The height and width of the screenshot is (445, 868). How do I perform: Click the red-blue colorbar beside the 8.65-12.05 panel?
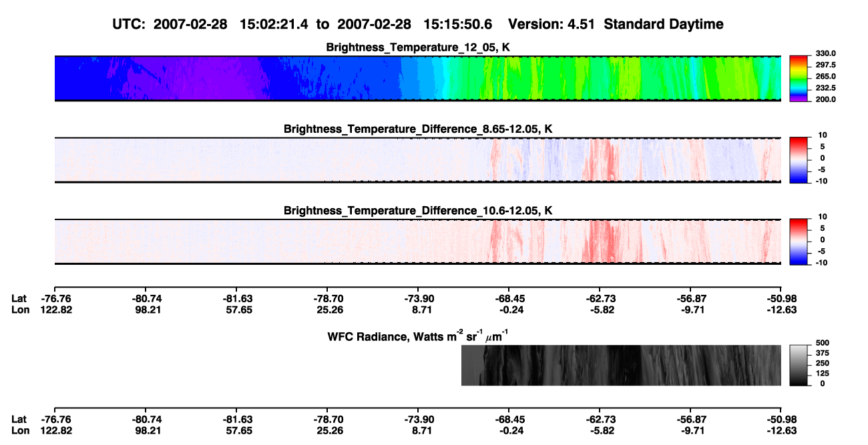tap(799, 160)
